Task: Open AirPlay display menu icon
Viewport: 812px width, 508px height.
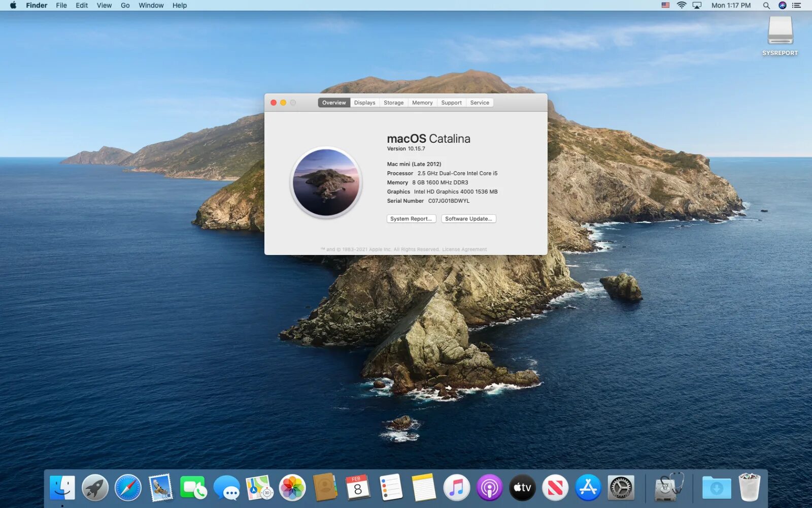Action: [697, 5]
